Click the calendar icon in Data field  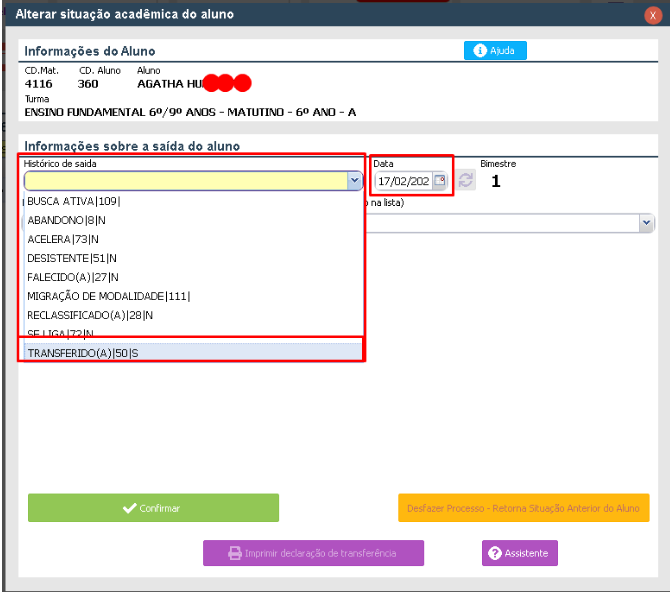(439, 181)
